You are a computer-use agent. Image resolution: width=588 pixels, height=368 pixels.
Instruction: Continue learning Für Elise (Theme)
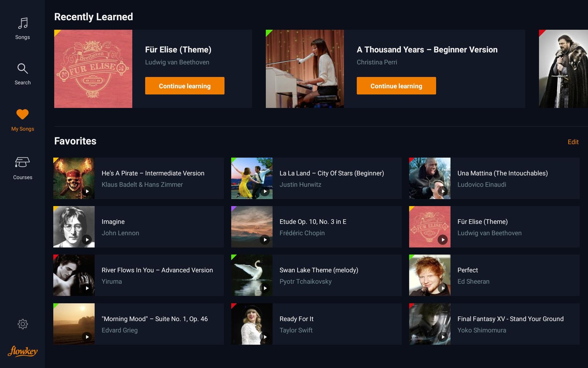[x=184, y=86]
